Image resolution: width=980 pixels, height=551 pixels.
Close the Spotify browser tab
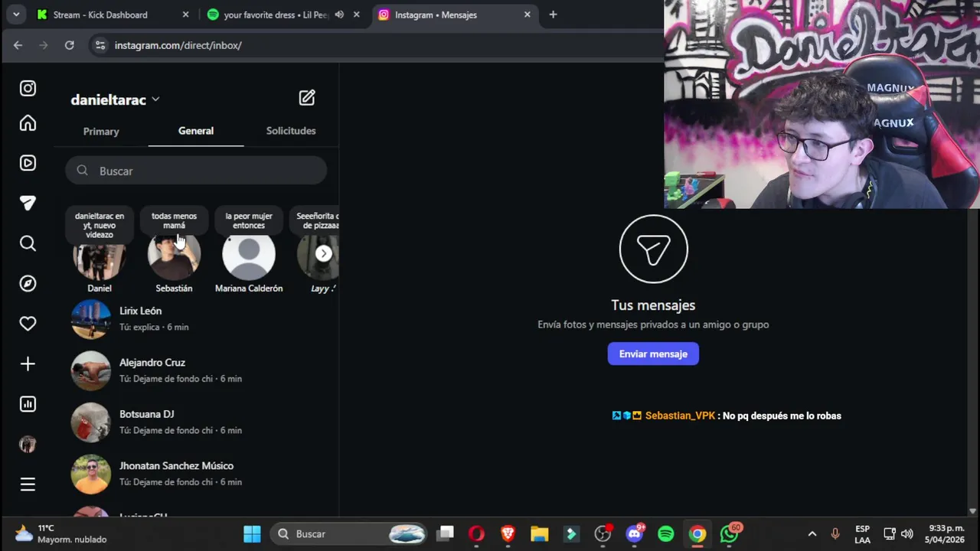pos(357,15)
